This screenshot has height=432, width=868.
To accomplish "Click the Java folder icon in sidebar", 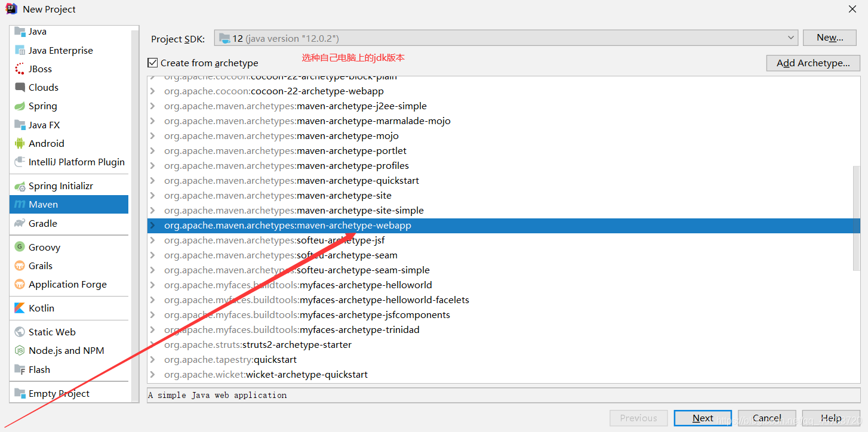I will (20, 32).
